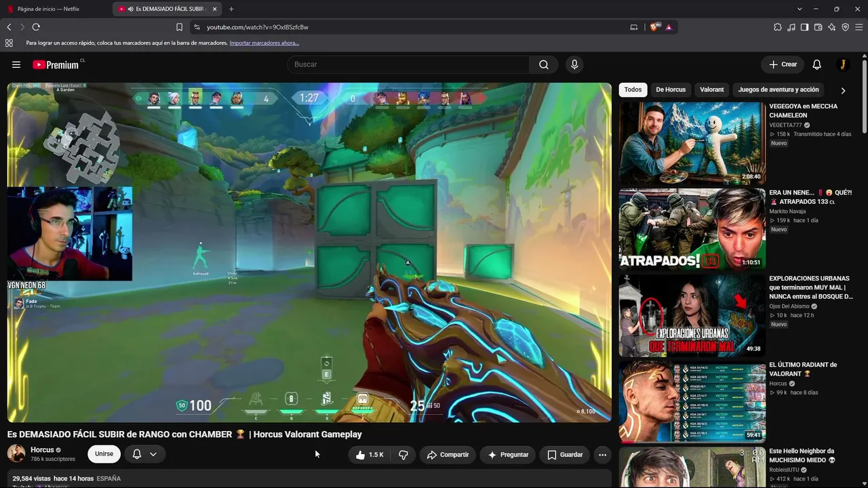Open the ATRAPADOS 133 video thumbnail
This screenshot has height=488, width=868.
692,229
